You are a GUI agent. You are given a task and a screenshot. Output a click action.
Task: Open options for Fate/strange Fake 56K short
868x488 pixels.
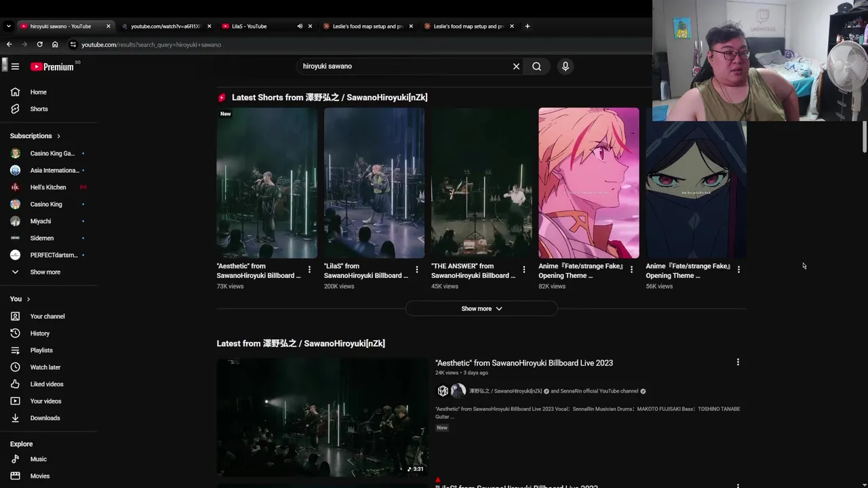click(738, 270)
